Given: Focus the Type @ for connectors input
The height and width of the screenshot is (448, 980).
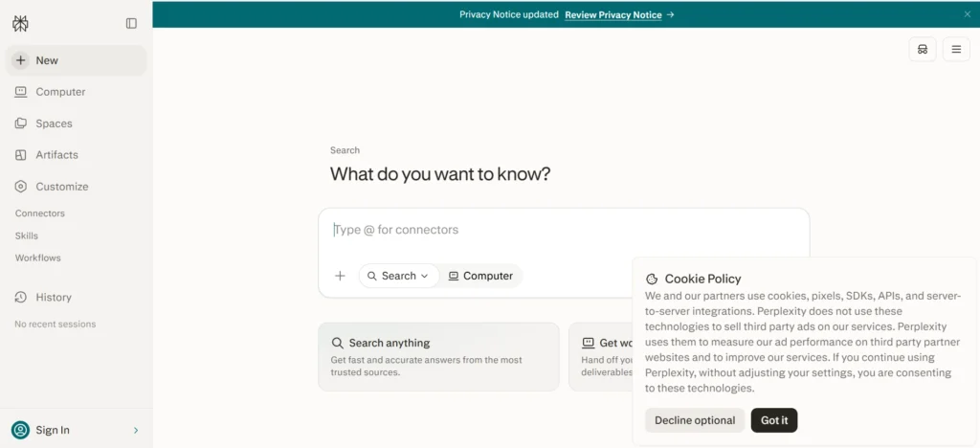Looking at the screenshot, I should click(x=564, y=230).
